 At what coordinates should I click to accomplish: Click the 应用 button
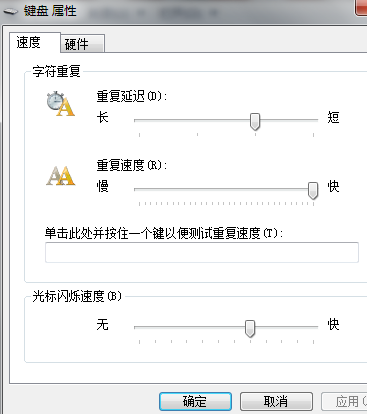tap(344, 401)
